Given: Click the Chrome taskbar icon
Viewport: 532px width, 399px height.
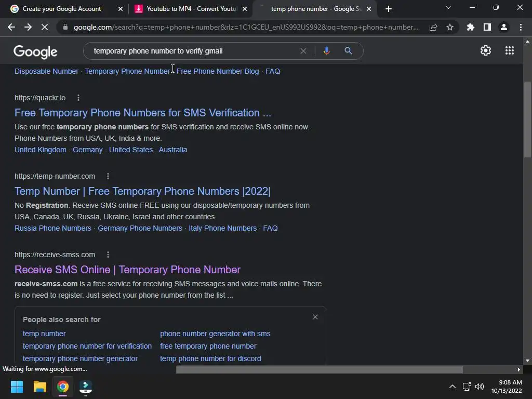Looking at the screenshot, I should coord(63,387).
